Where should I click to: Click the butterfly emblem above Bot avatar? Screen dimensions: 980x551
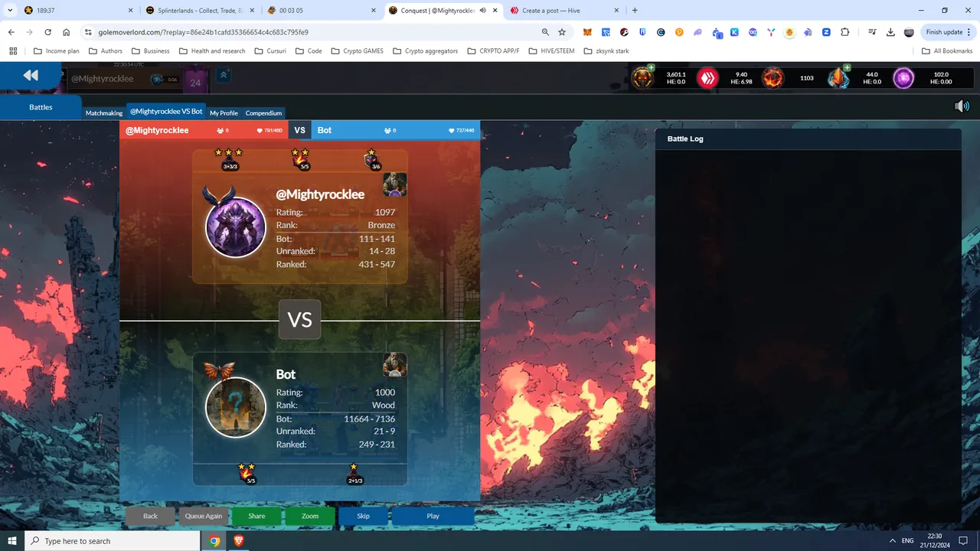click(x=219, y=371)
